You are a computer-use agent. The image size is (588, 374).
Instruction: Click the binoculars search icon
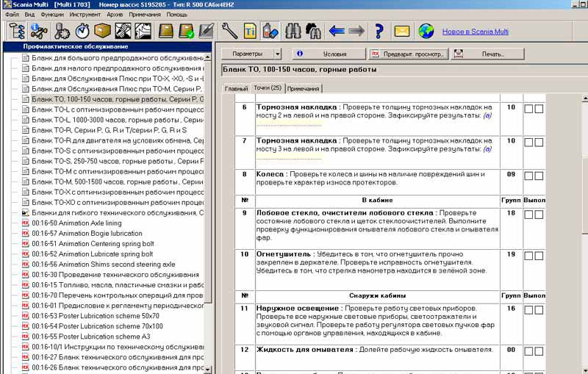tap(293, 31)
